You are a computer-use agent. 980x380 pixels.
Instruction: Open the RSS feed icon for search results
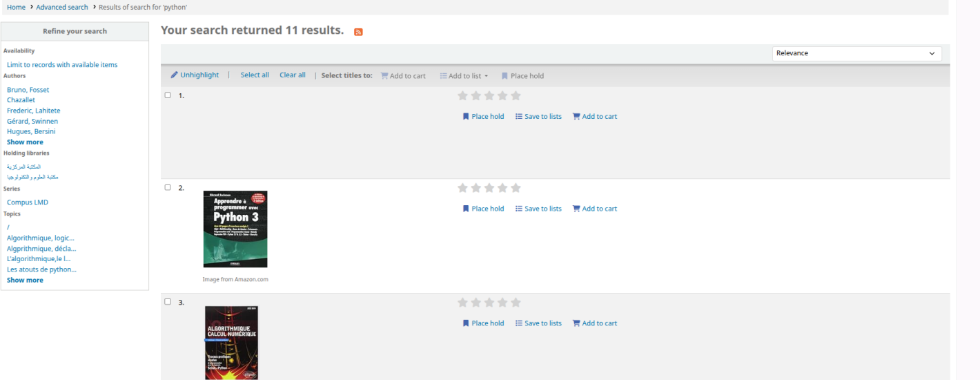[358, 32]
